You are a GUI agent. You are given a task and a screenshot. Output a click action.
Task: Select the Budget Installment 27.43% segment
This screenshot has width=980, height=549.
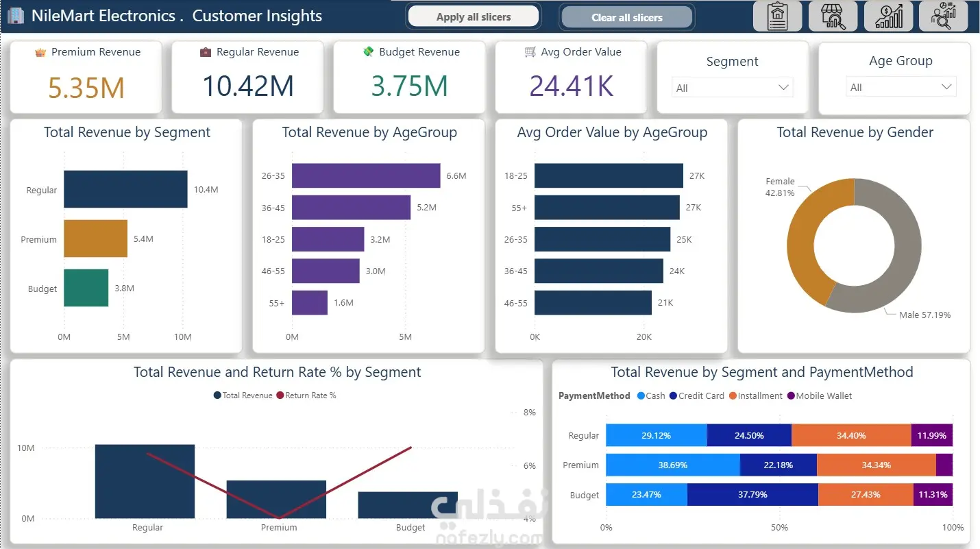[x=866, y=494]
